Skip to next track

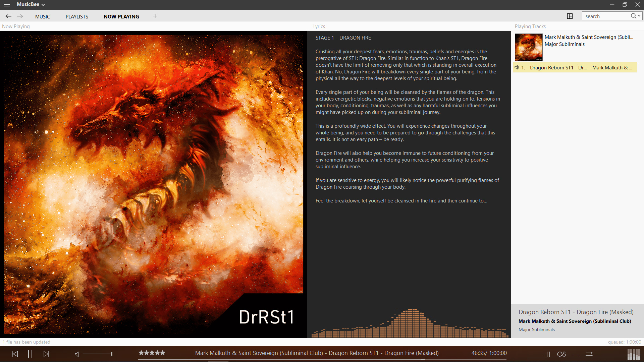tap(46, 354)
